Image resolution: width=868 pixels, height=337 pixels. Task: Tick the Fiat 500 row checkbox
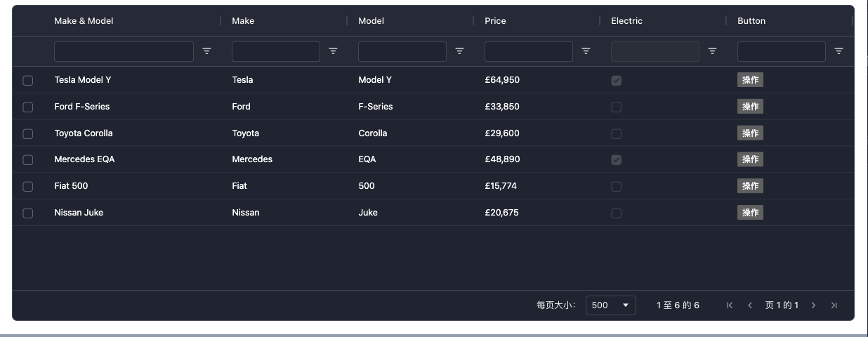[28, 187]
